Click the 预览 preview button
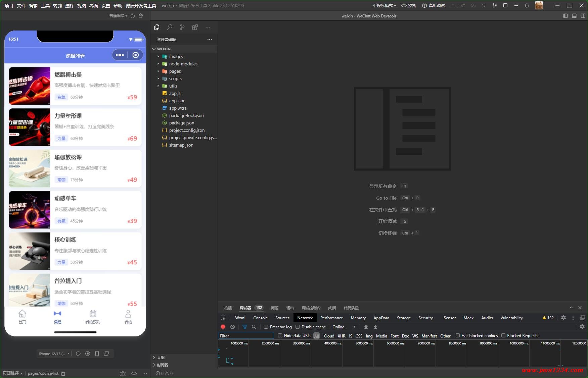Image resolution: width=588 pixels, height=378 pixels. point(409,6)
